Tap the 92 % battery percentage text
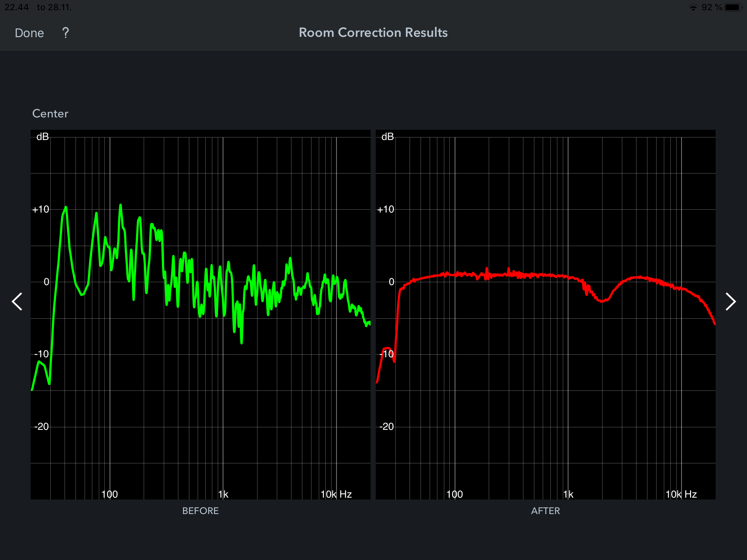The height and width of the screenshot is (560, 747). point(712,8)
